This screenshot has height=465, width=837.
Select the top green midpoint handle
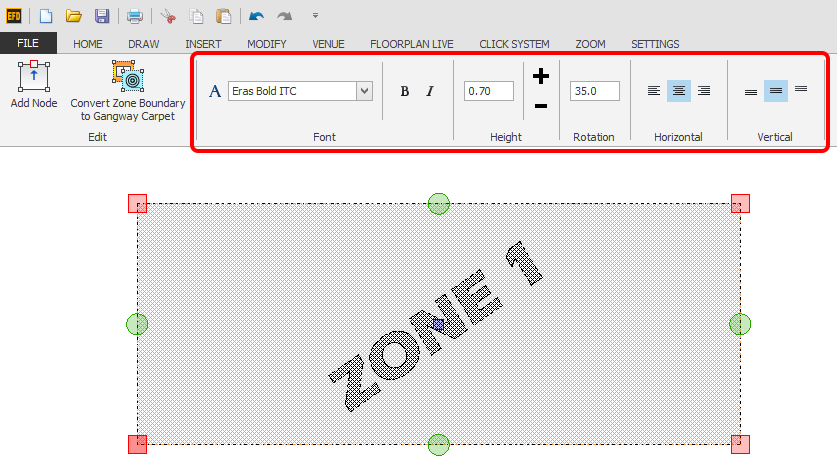click(x=439, y=203)
